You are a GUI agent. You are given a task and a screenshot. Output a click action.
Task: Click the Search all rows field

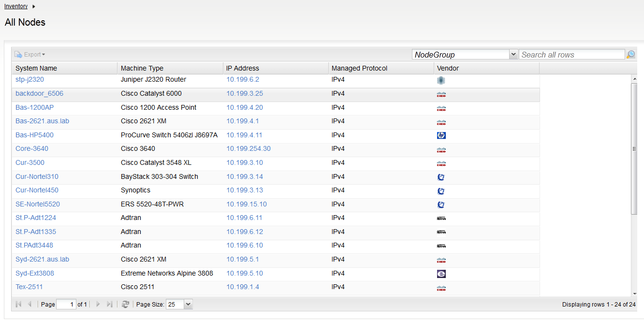pos(572,55)
